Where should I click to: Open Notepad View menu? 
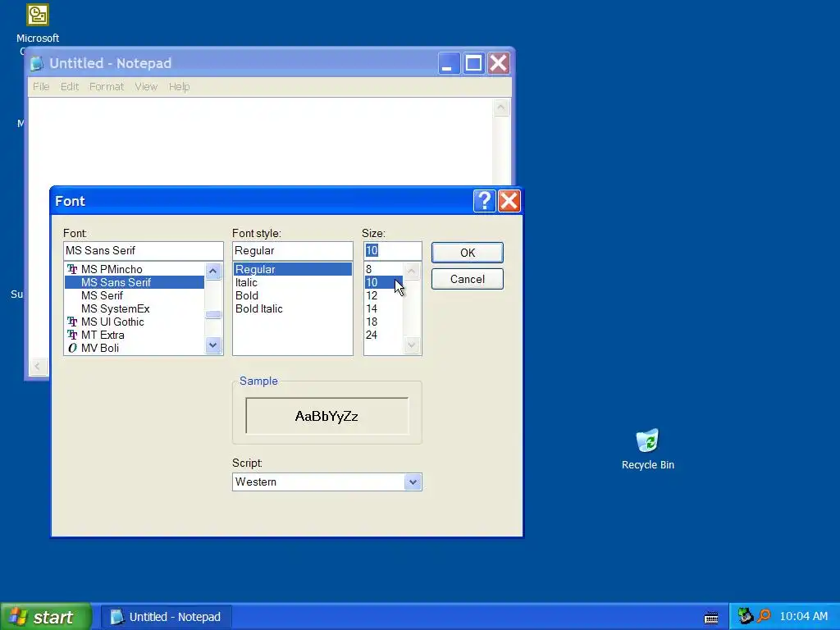click(146, 87)
